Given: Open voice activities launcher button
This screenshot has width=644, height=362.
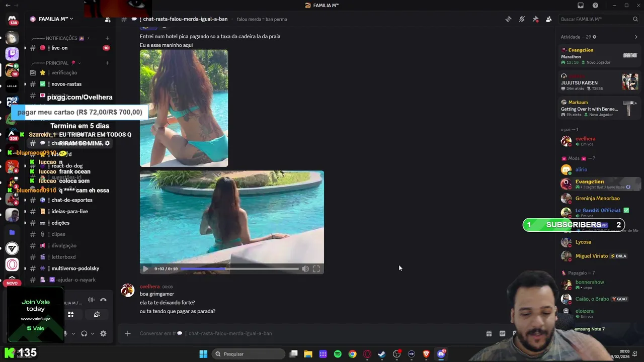Looking at the screenshot, I should pos(71,315).
